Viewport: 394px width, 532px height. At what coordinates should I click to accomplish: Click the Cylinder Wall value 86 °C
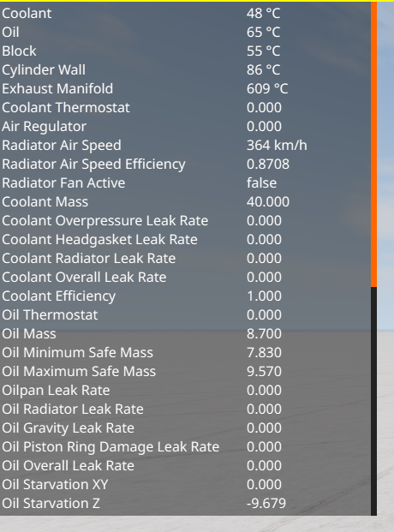pyautogui.click(x=263, y=70)
